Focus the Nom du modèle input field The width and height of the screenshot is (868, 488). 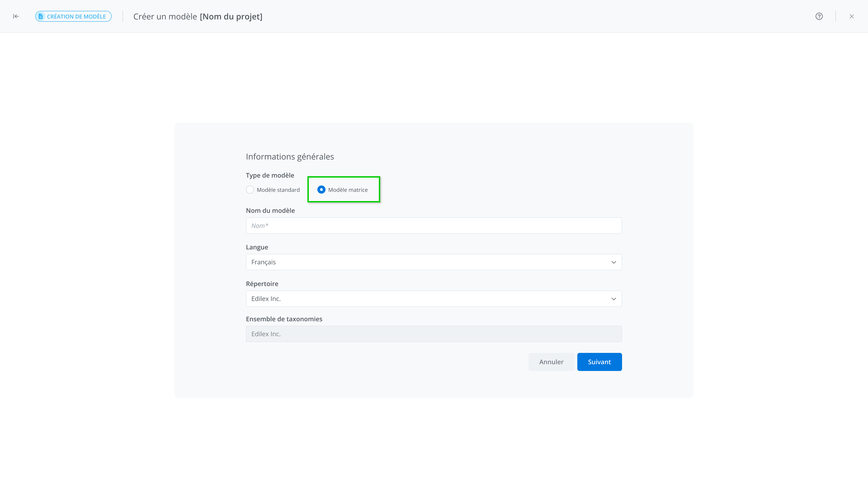[434, 226]
